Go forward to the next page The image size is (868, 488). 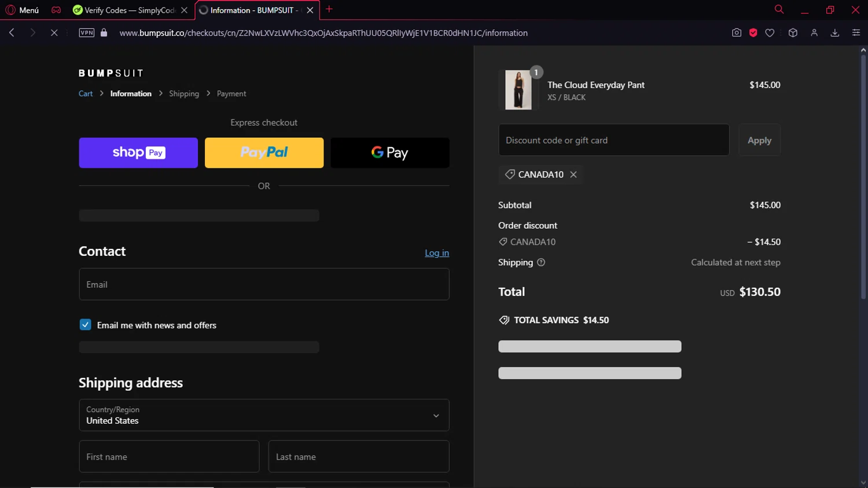tap(33, 33)
